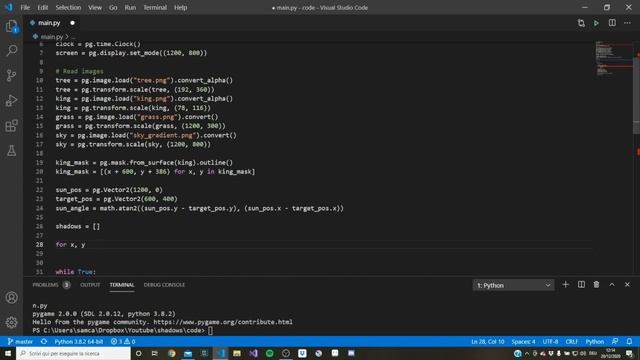The width and height of the screenshot is (640, 360).
Task: Open Chrome from the taskbar
Action: [171, 353]
